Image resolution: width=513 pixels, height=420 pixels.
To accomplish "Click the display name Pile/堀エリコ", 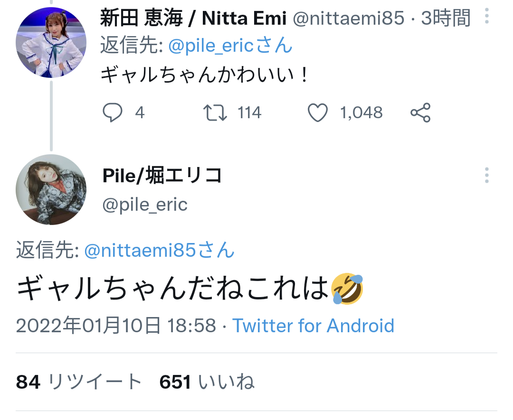I will [x=162, y=176].
